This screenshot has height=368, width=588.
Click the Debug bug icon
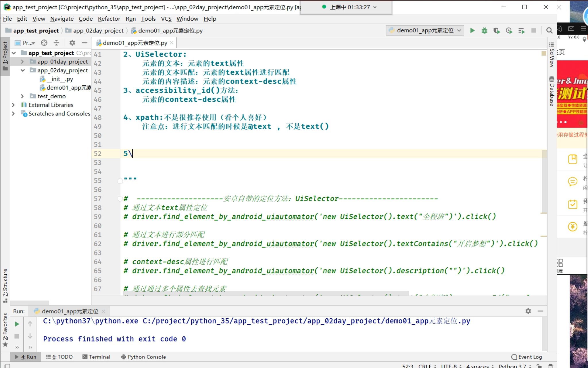click(485, 30)
